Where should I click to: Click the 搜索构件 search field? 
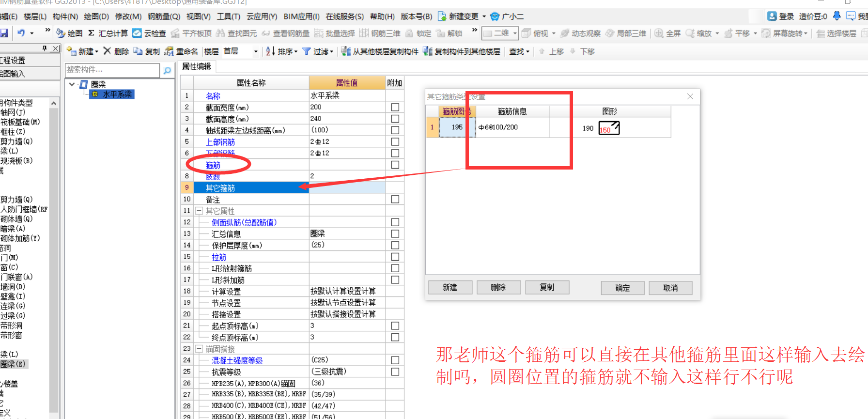click(112, 70)
